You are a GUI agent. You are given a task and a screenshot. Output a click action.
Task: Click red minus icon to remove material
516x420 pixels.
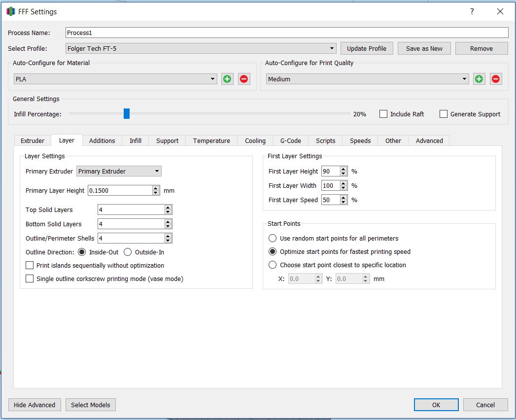(244, 79)
